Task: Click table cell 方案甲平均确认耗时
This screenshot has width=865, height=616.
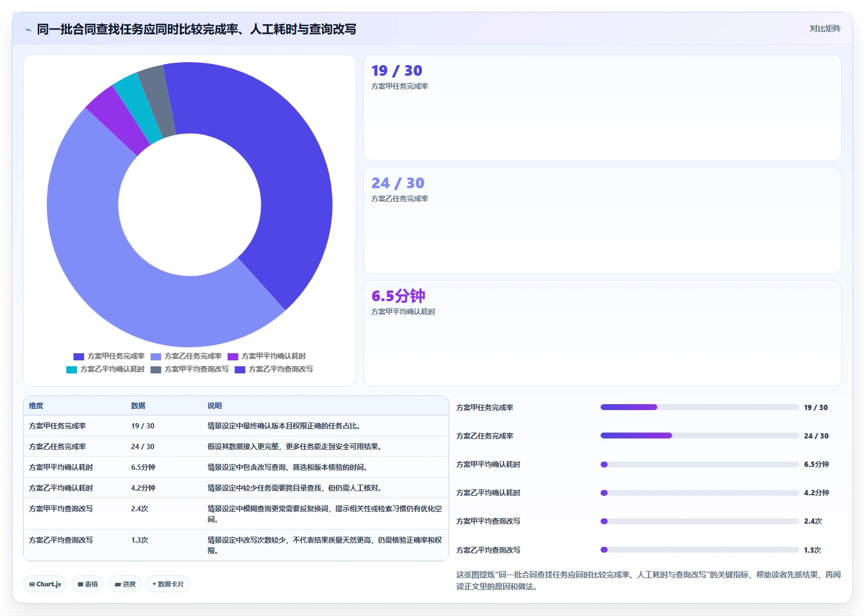Action: coord(61,467)
